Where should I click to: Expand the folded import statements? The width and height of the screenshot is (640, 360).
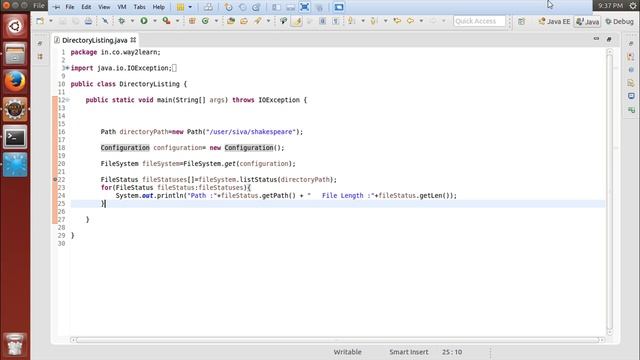pyautogui.click(x=67, y=68)
